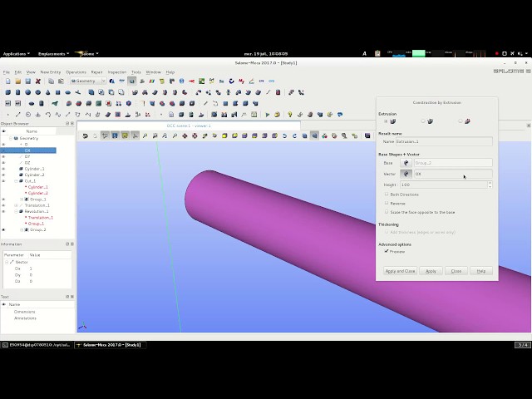
Task: Open the Geometry module dropdown
Action: pos(88,81)
